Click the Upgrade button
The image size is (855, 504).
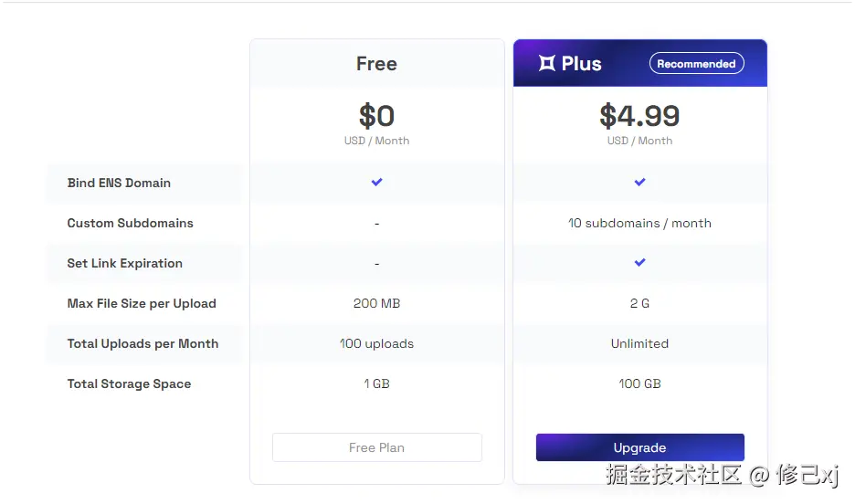pyautogui.click(x=639, y=447)
